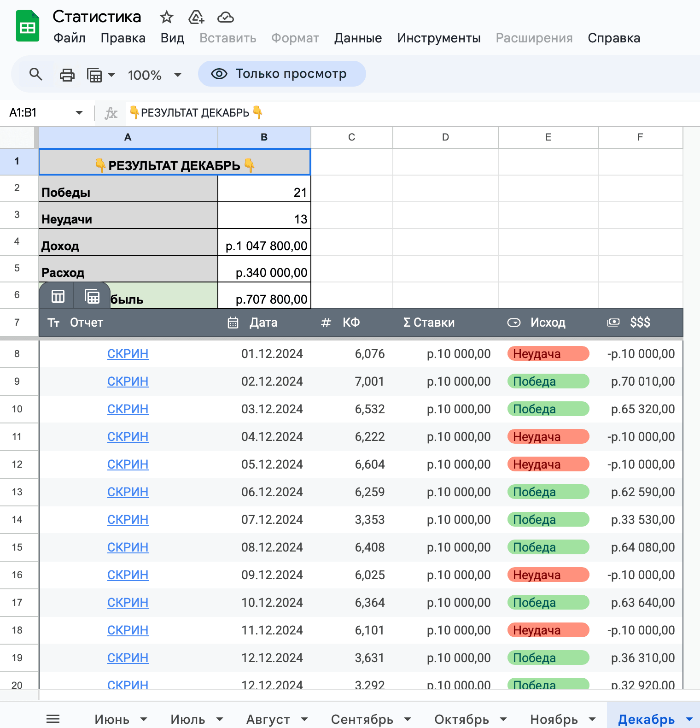Click the Доход cell р.1 047 800,00

(264, 242)
